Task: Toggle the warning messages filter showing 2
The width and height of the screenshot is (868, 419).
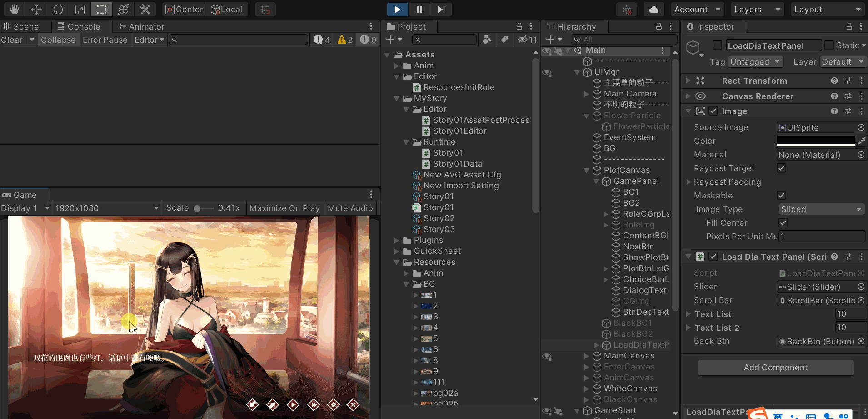Action: point(345,40)
